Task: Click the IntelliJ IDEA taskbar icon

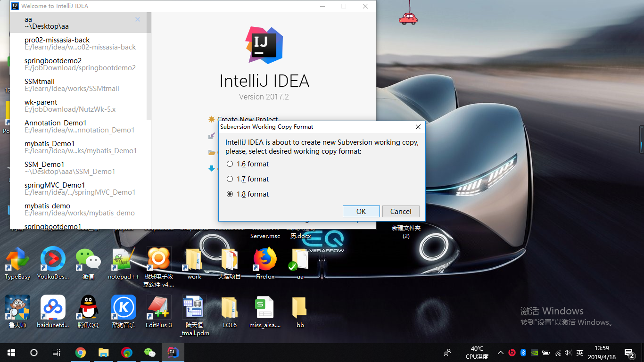Action: [173, 353]
